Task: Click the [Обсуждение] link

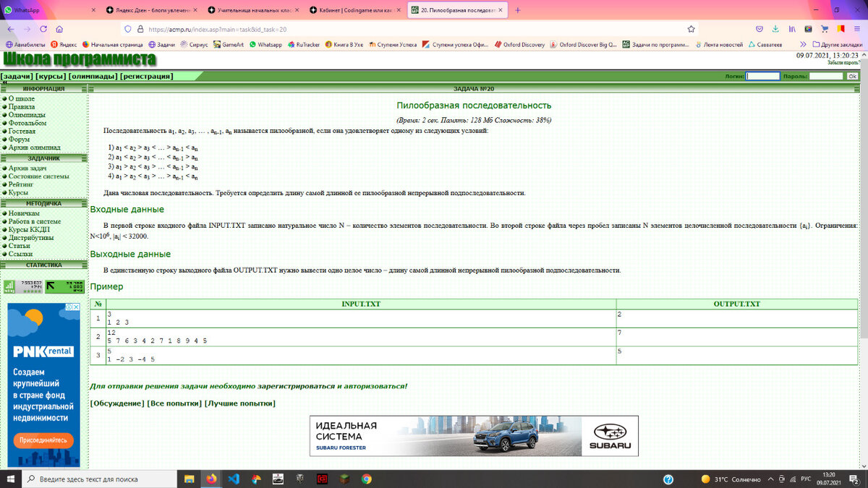Action: (x=117, y=403)
